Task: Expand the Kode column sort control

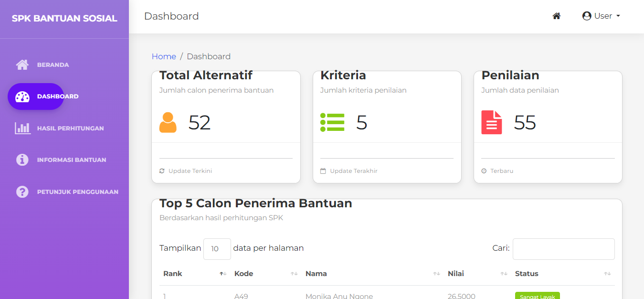Action: point(294,274)
